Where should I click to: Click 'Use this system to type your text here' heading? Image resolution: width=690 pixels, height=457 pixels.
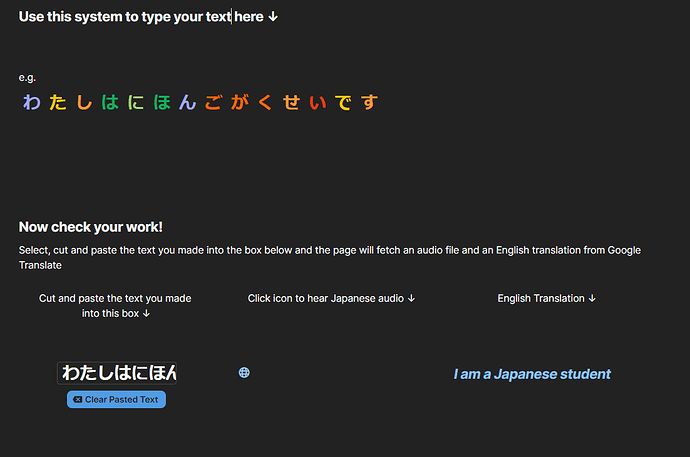[148, 17]
